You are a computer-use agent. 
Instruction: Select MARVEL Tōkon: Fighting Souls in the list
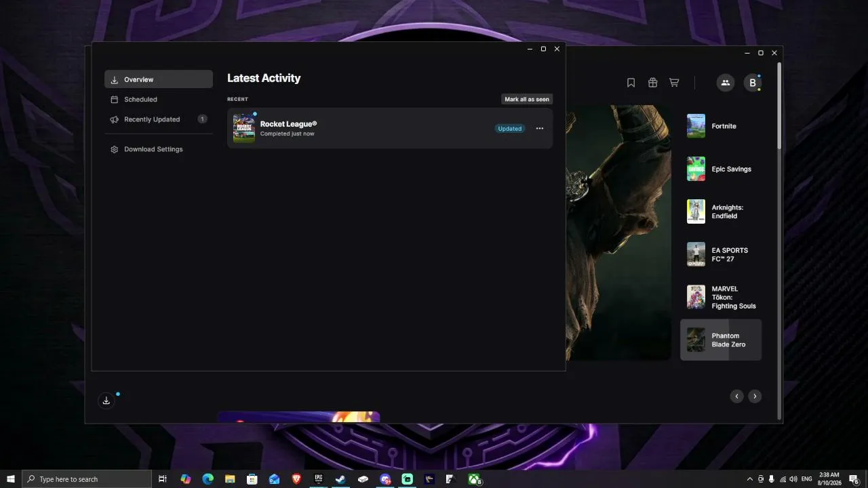coord(721,297)
